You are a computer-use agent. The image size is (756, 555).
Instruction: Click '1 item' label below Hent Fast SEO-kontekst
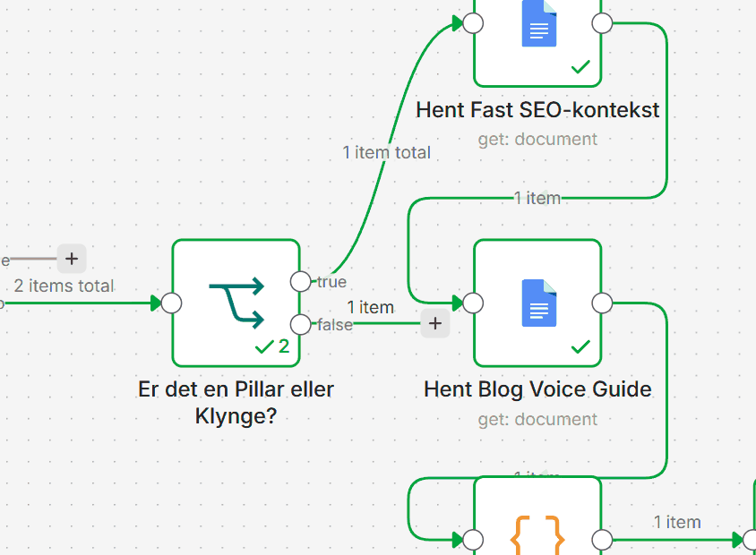pyautogui.click(x=537, y=198)
